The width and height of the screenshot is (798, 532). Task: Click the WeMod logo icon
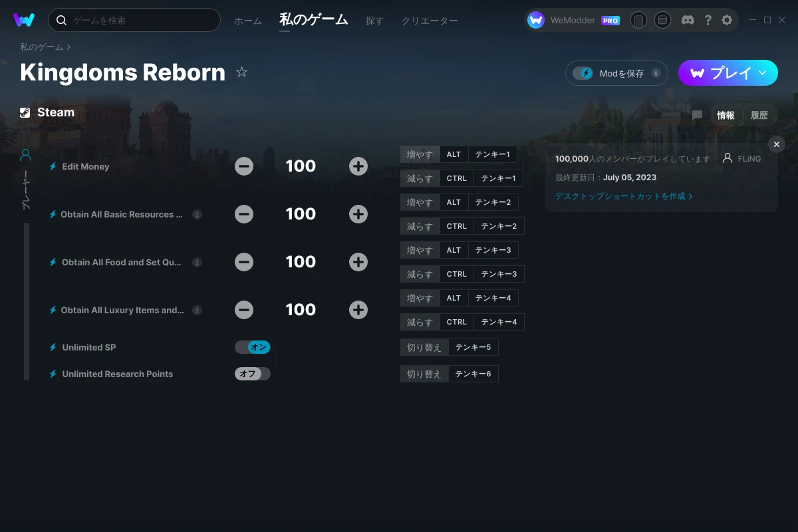pos(24,20)
